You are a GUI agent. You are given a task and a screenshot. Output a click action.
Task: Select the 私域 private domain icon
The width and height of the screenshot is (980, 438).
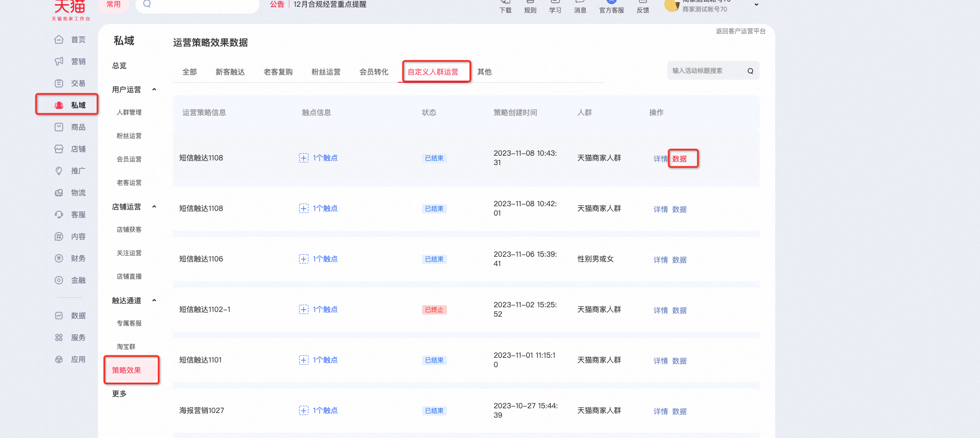click(x=59, y=105)
